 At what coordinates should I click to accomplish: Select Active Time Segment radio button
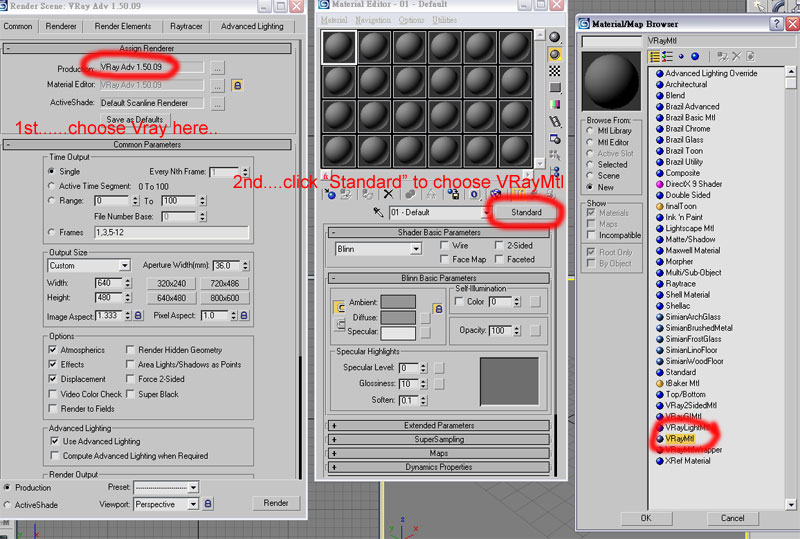[51, 186]
